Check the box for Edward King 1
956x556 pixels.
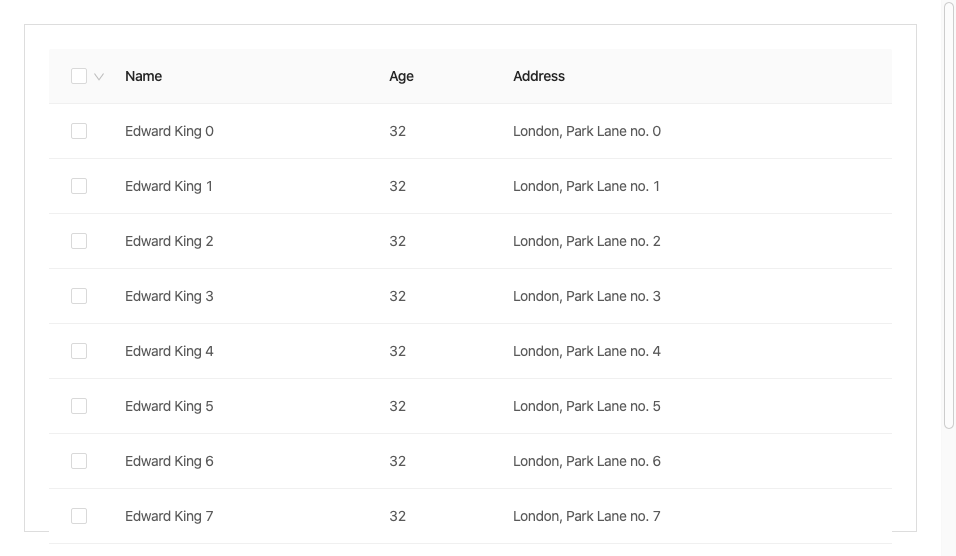click(79, 186)
